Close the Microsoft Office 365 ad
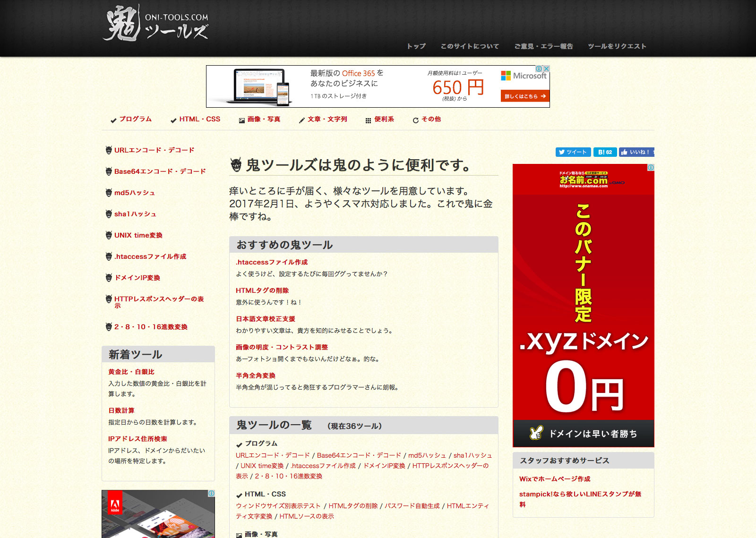 click(546, 69)
